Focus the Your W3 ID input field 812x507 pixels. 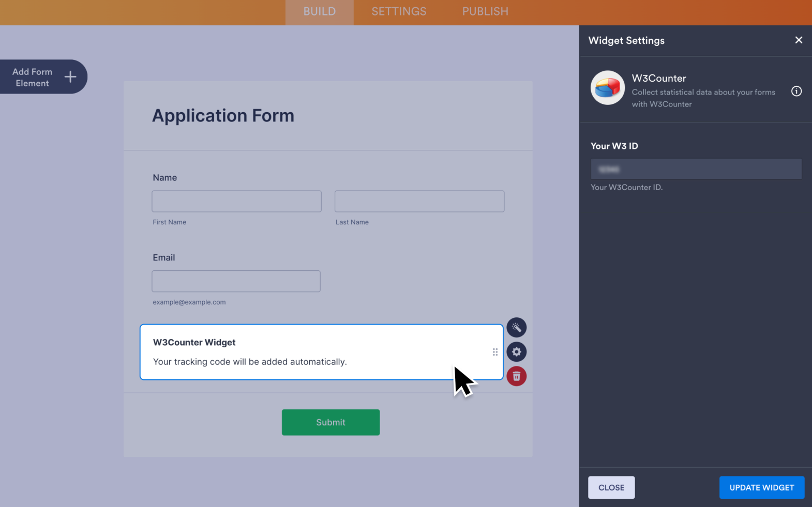696,169
